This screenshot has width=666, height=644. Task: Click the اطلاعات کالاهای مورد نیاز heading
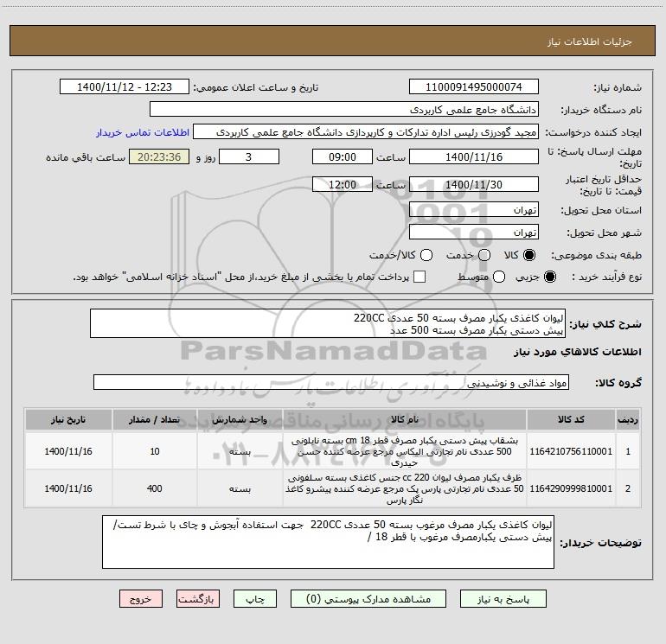[x=578, y=352]
